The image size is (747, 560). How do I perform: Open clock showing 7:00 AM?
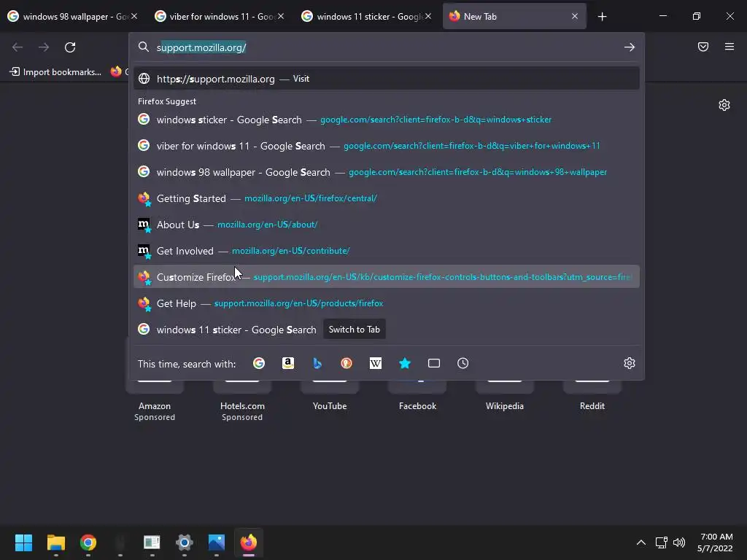[715, 542]
